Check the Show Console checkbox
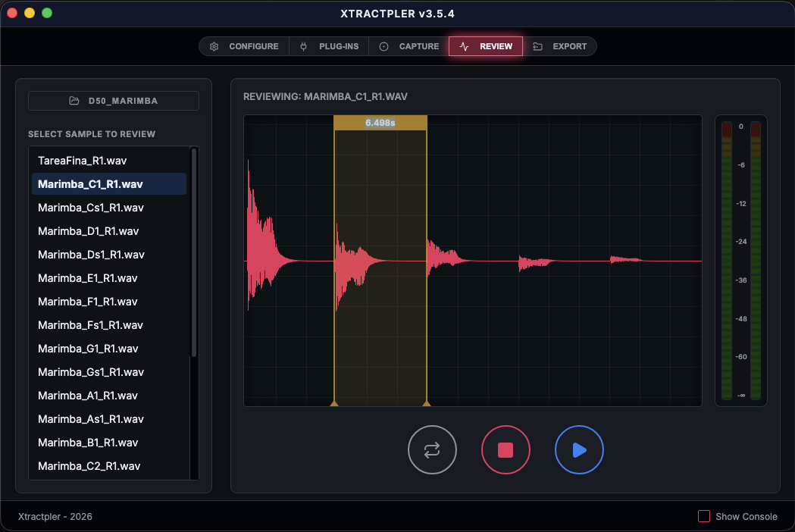Image resolution: width=795 pixels, height=532 pixels. click(703, 516)
